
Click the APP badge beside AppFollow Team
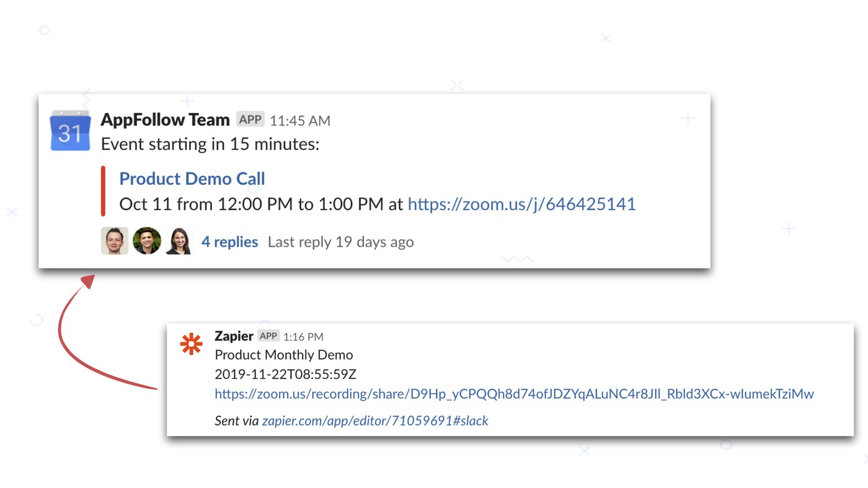tap(250, 119)
